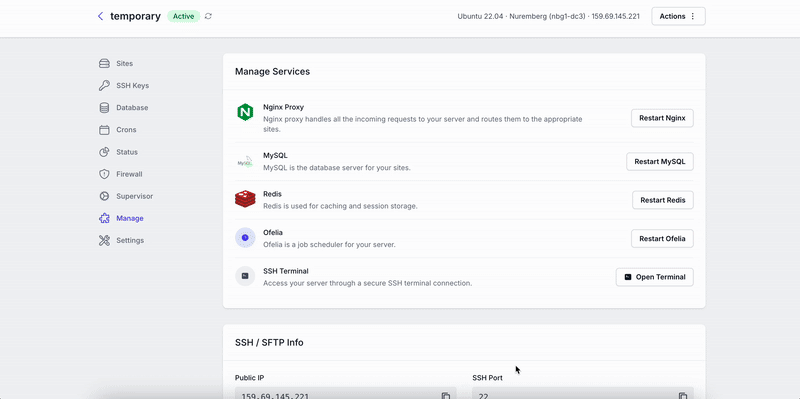Image resolution: width=800 pixels, height=399 pixels.
Task: Refresh server status icon next to Active
Action: [x=208, y=16]
